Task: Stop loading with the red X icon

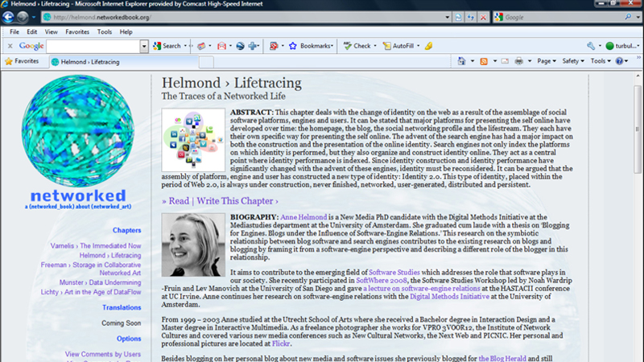Action: point(484,17)
